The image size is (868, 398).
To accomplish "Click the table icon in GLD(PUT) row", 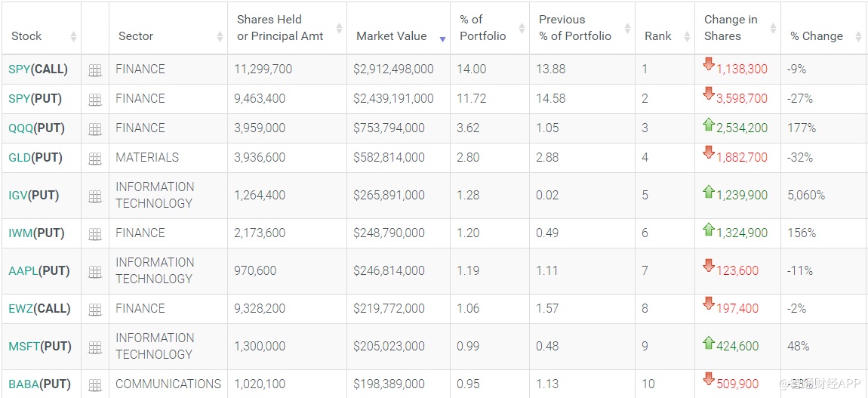I will pos(95,159).
